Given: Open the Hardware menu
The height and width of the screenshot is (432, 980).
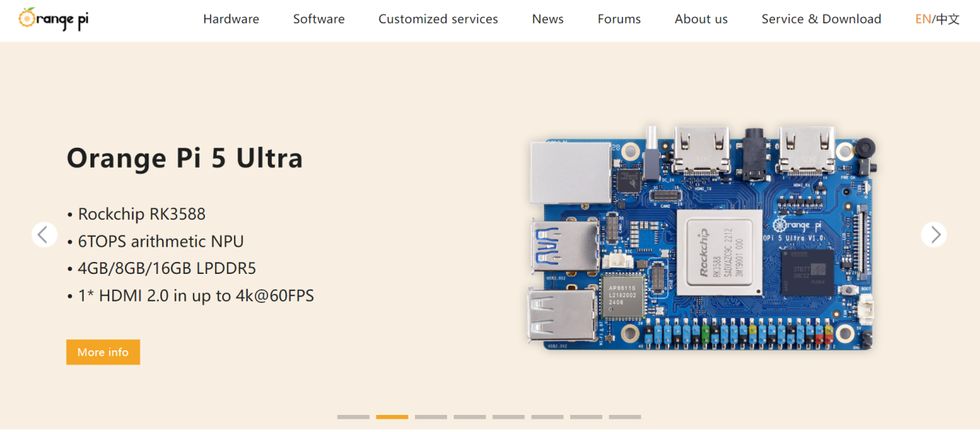Looking at the screenshot, I should pyautogui.click(x=231, y=19).
